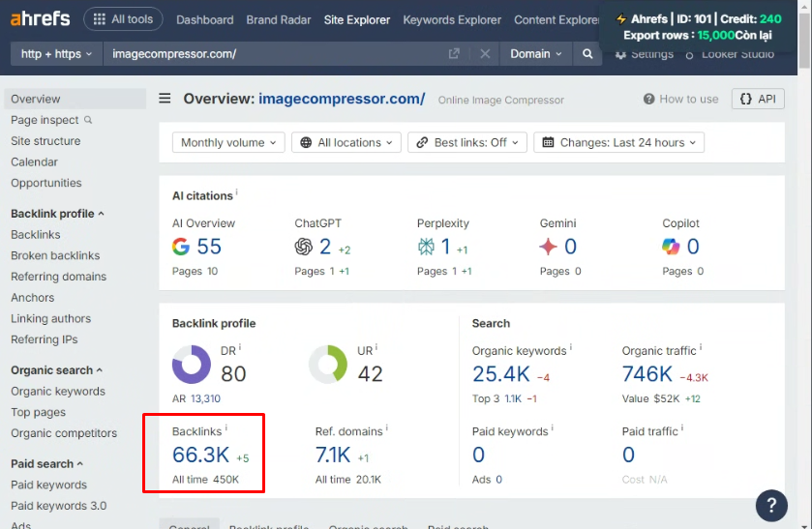Click the green UR donut chart

coord(328,365)
